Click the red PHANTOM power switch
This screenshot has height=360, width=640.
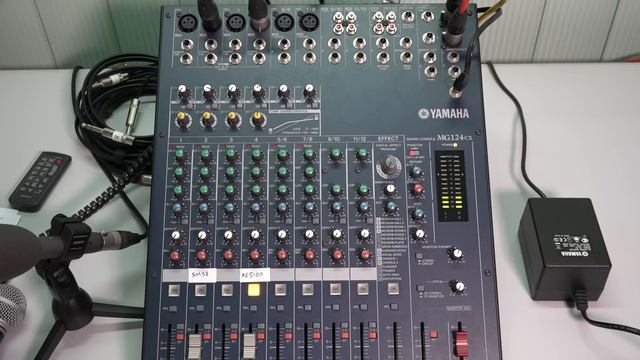[x=414, y=152]
